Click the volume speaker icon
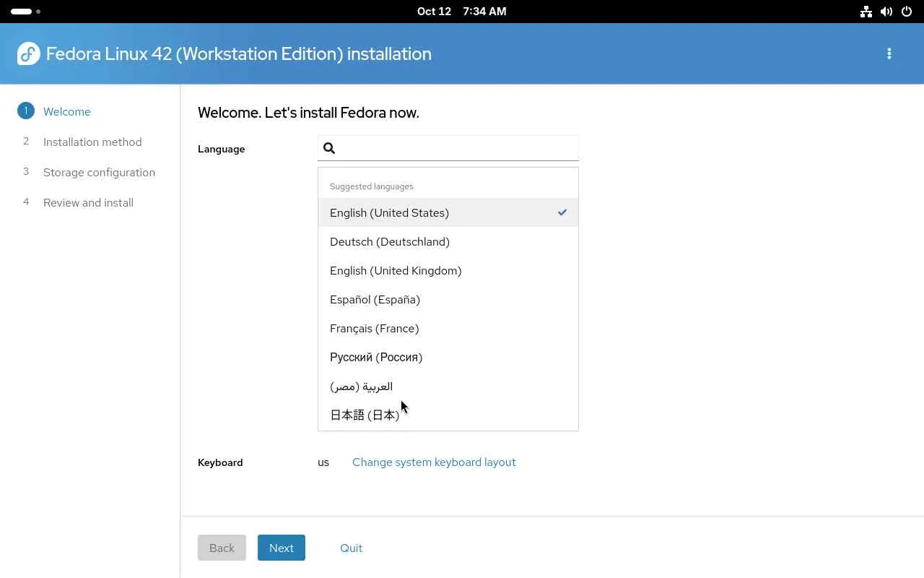924x578 pixels. coord(886,12)
